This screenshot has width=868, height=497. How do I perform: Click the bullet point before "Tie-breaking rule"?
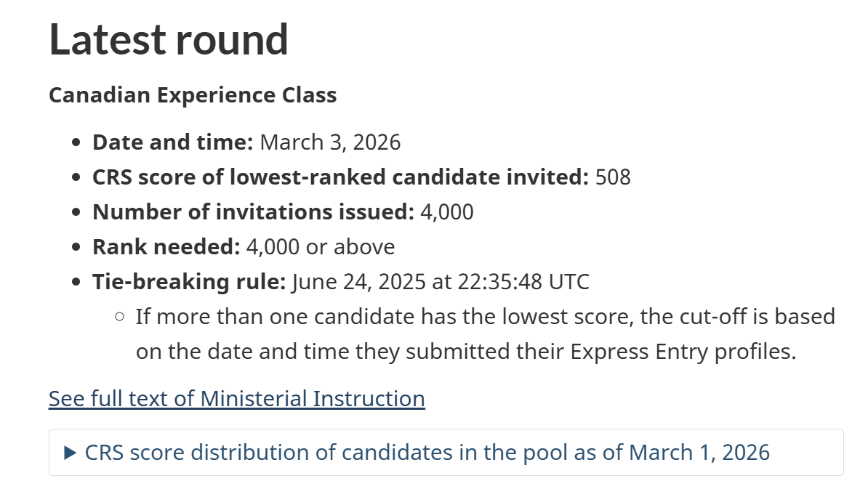pyautogui.click(x=76, y=282)
